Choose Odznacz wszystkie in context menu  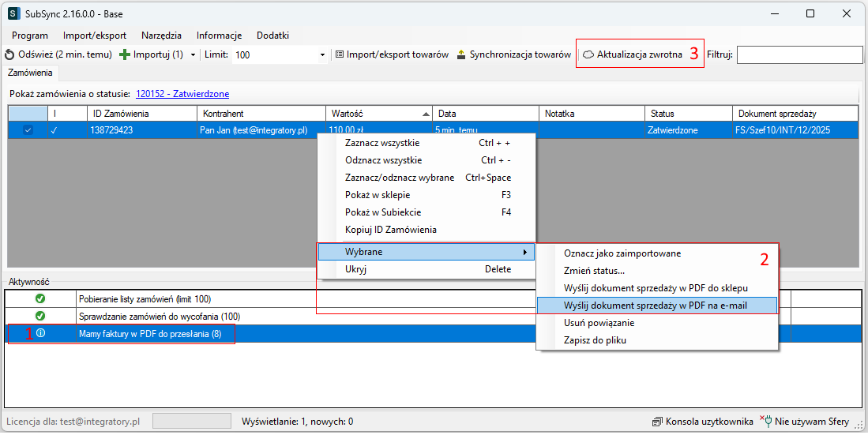(426, 160)
